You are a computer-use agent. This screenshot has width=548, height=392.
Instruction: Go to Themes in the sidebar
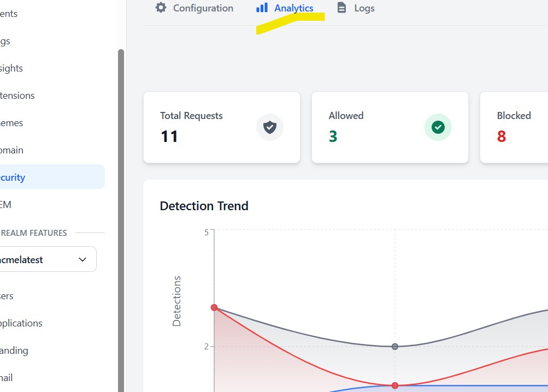coord(12,123)
